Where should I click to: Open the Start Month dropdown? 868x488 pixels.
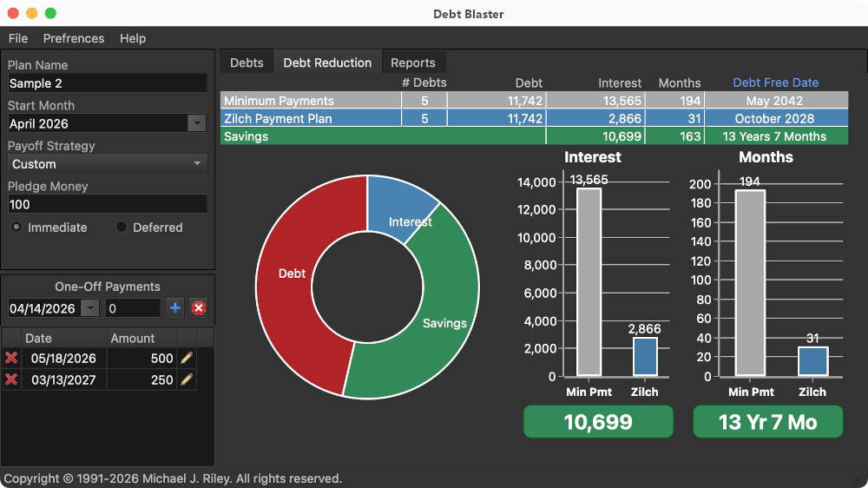pyautogui.click(x=197, y=123)
